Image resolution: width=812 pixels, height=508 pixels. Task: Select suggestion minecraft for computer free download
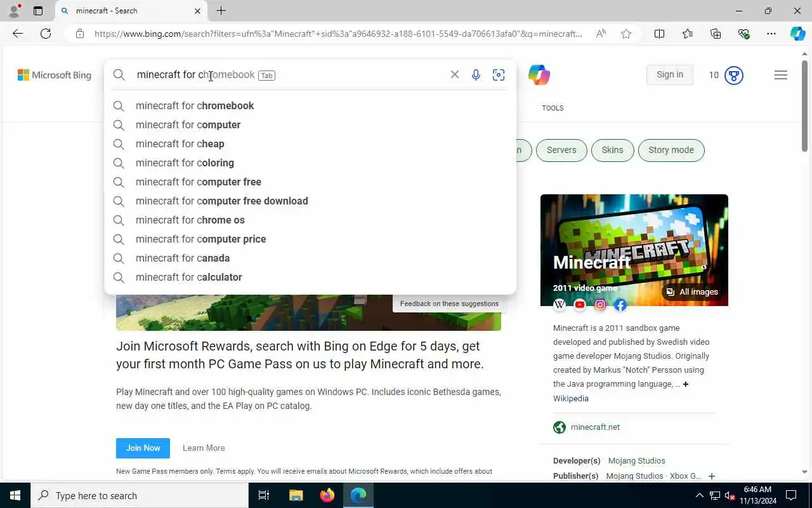310,201
